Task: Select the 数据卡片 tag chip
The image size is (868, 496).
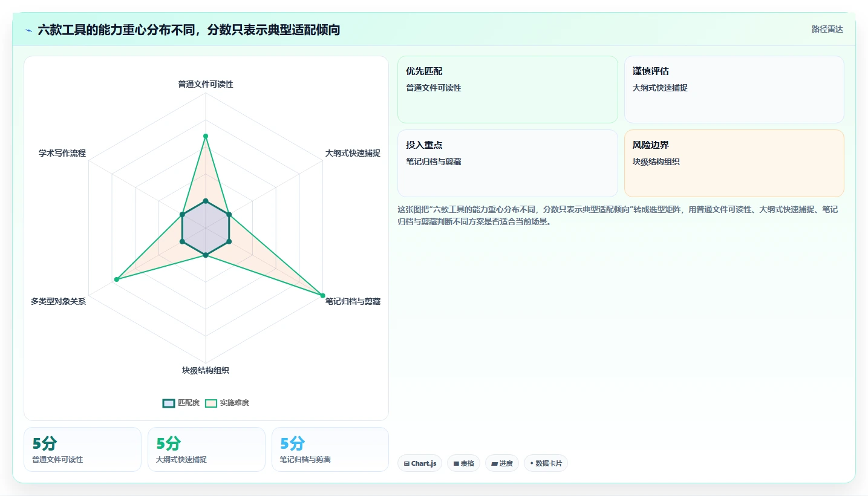Action: [x=546, y=463]
